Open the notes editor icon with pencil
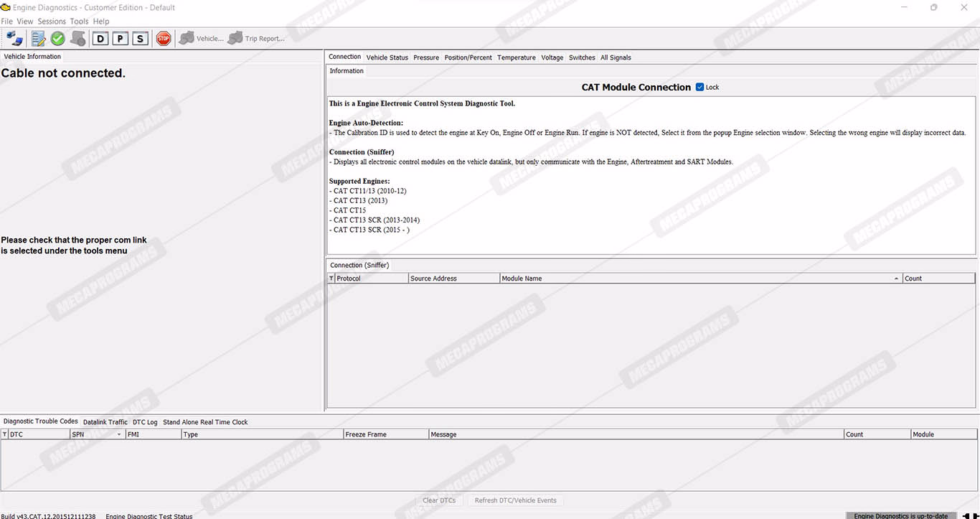 [x=38, y=39]
